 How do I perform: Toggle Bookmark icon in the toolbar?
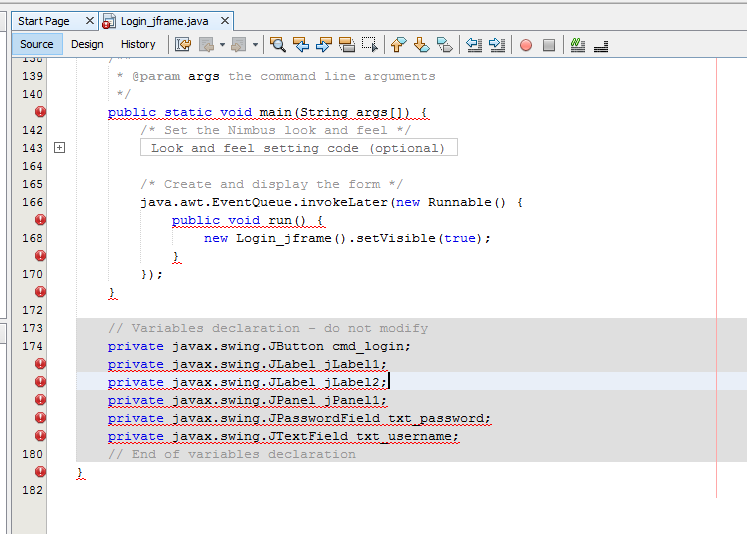444,45
